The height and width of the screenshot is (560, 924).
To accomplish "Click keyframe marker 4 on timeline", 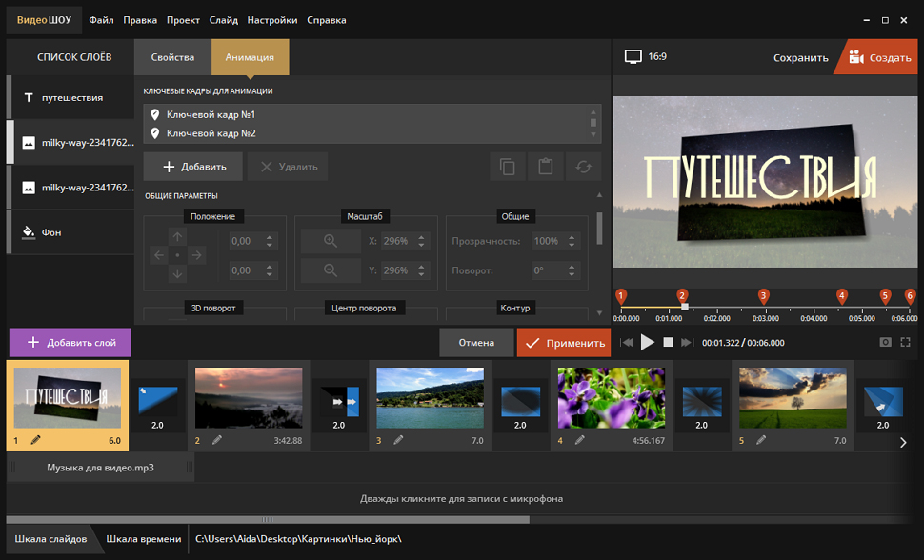I will point(842,296).
